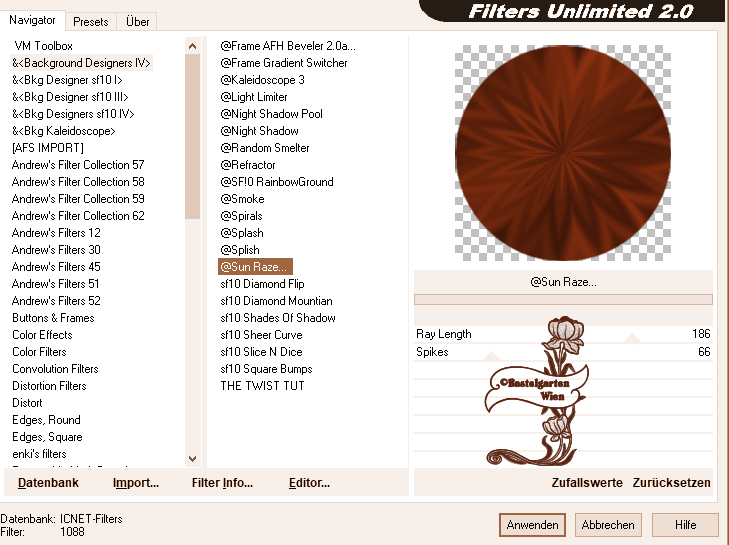This screenshot has width=729, height=545.
Task: Select Andrew's Filter Collection 59
Action: coord(78,199)
